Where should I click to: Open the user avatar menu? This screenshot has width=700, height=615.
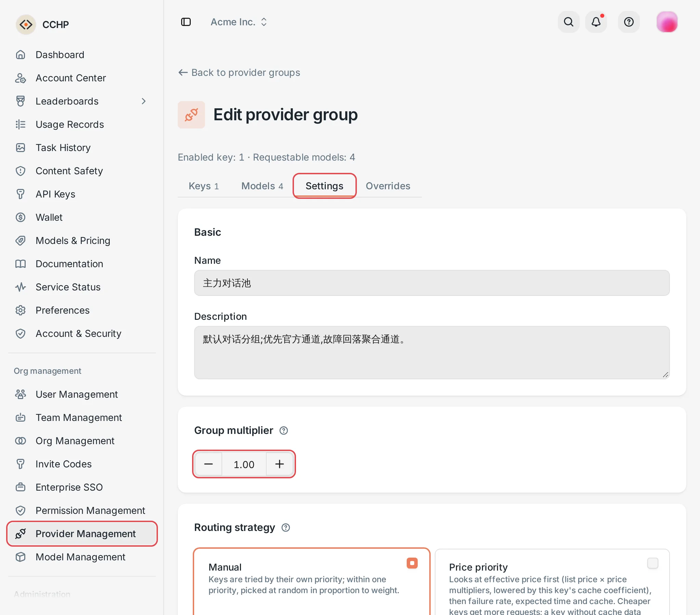point(667,22)
